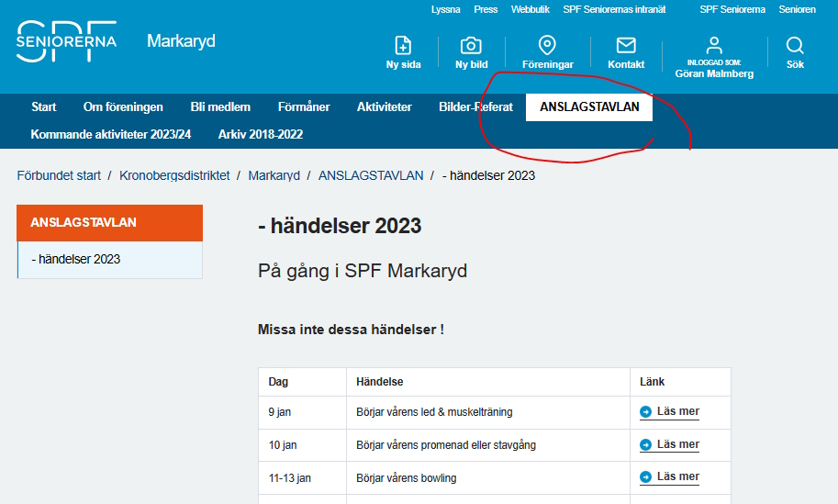Click the Sök magnifier icon
This screenshot has height=504, width=838.
pyautogui.click(x=795, y=45)
